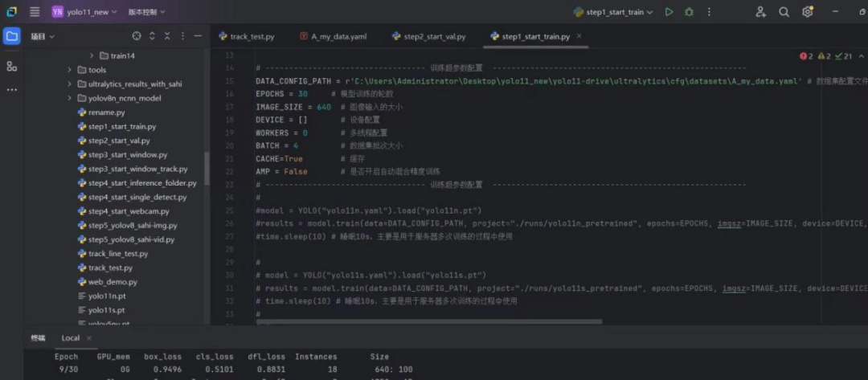Image resolution: width=868 pixels, height=380 pixels.
Task: Start debugging with the bug icon
Action: point(689,11)
